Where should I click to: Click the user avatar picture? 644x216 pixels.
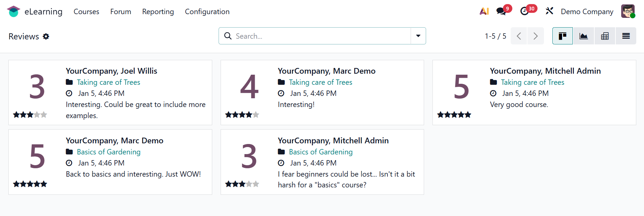click(x=628, y=11)
